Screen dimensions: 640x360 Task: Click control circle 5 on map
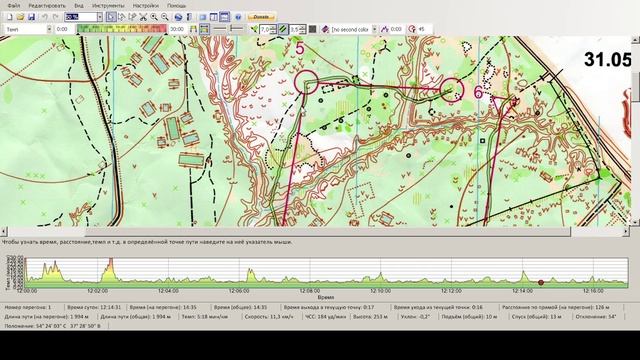(x=306, y=82)
